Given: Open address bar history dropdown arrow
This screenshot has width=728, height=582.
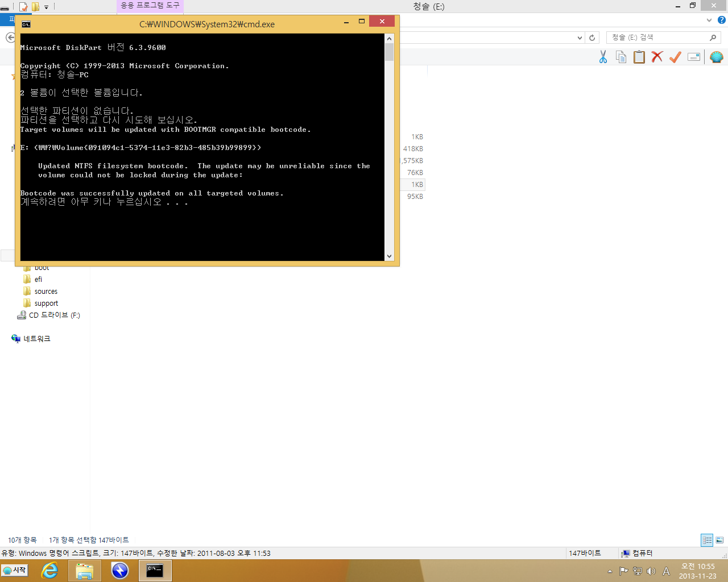Looking at the screenshot, I should (580, 38).
